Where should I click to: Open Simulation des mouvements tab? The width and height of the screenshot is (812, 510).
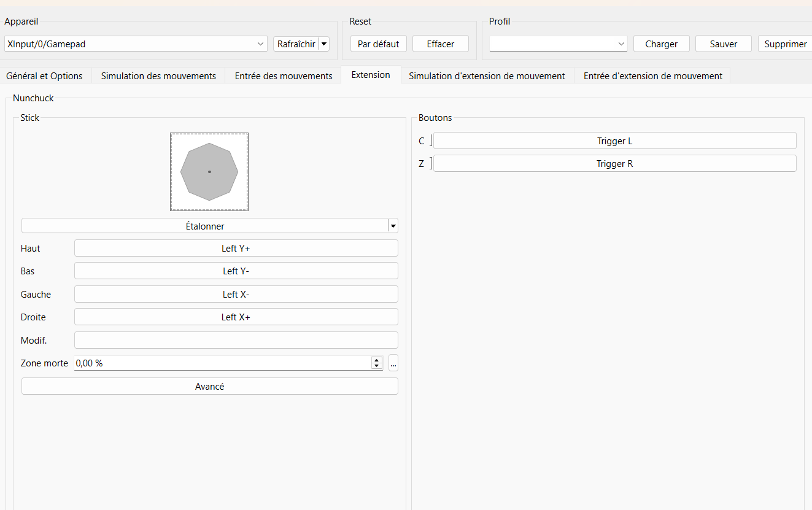(x=158, y=76)
